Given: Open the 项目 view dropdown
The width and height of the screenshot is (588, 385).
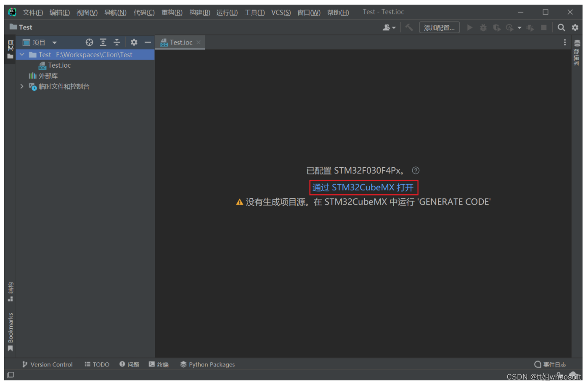Looking at the screenshot, I should 40,42.
